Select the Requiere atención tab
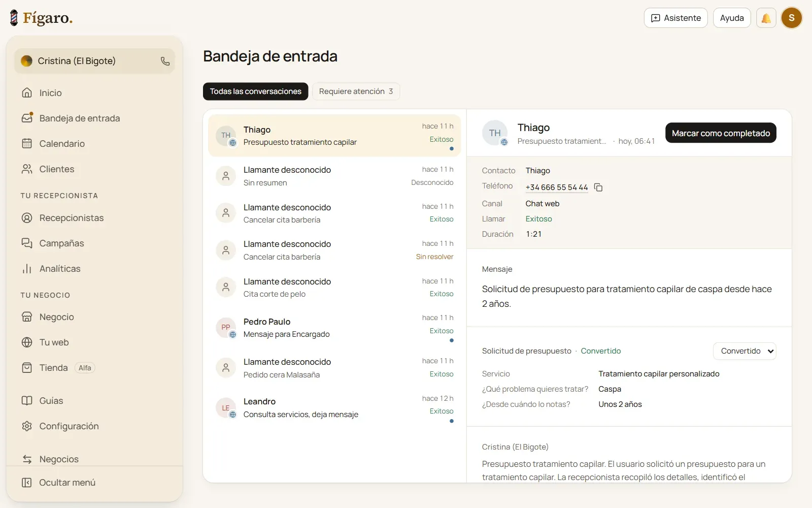The height and width of the screenshot is (508, 812). [x=356, y=91]
